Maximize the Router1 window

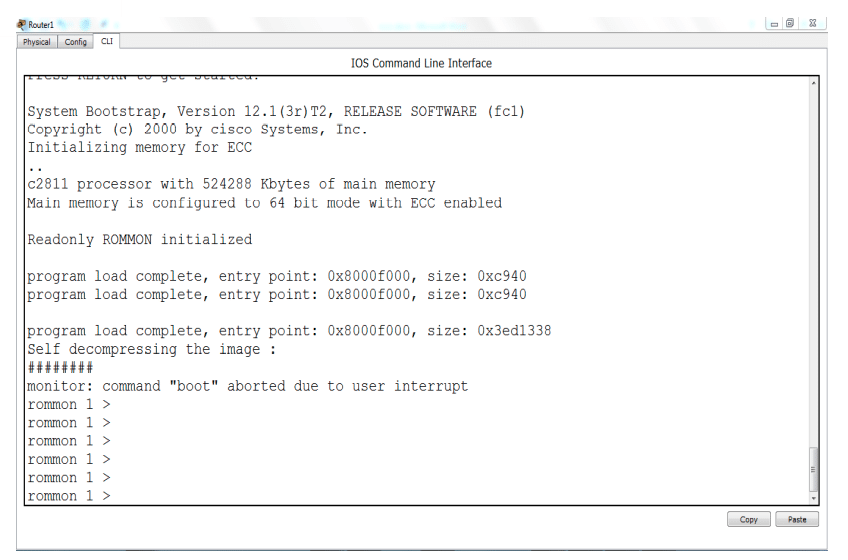pos(790,23)
